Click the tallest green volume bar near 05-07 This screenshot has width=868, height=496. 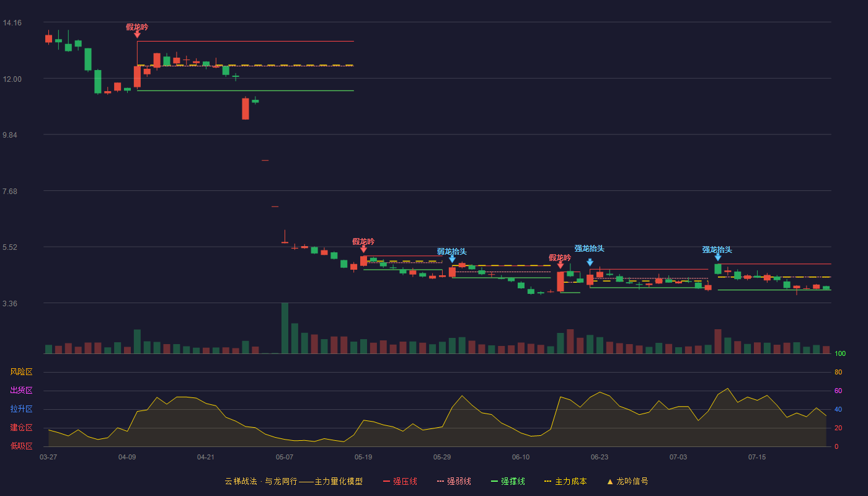pos(285,328)
